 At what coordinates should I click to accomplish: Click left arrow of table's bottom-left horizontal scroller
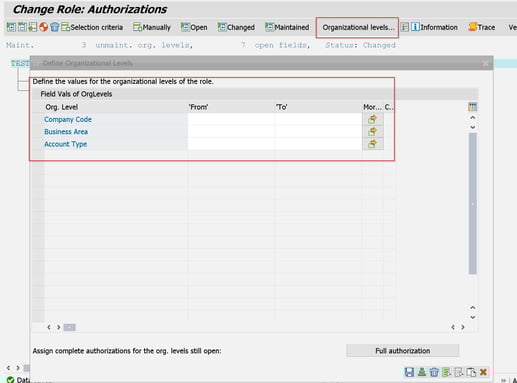[x=49, y=327]
